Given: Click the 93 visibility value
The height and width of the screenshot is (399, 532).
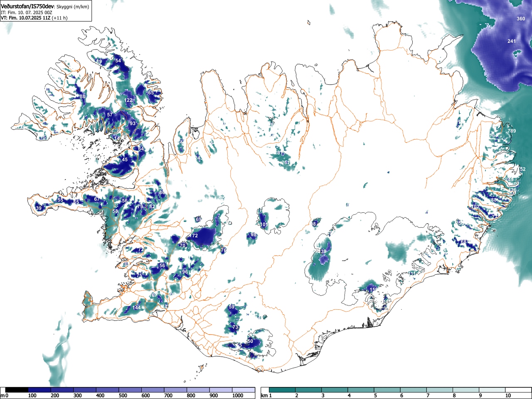Looking at the screenshot, I should coord(133,123).
